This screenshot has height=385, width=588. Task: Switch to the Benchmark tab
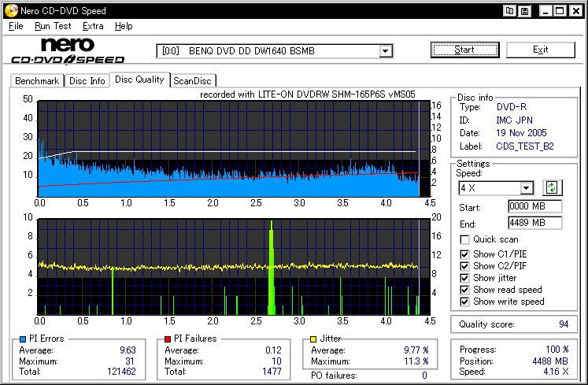[x=37, y=80]
